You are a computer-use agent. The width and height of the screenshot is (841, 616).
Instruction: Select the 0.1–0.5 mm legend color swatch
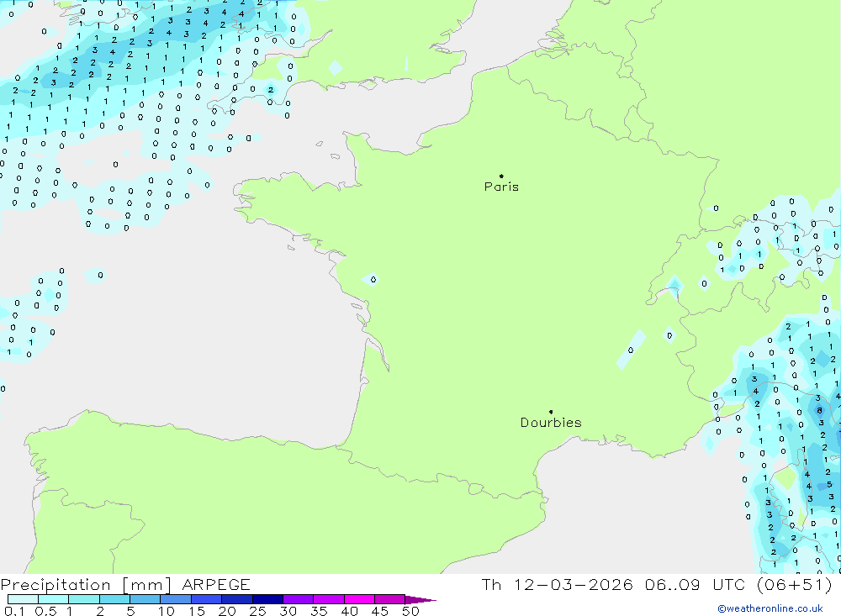click(x=23, y=599)
